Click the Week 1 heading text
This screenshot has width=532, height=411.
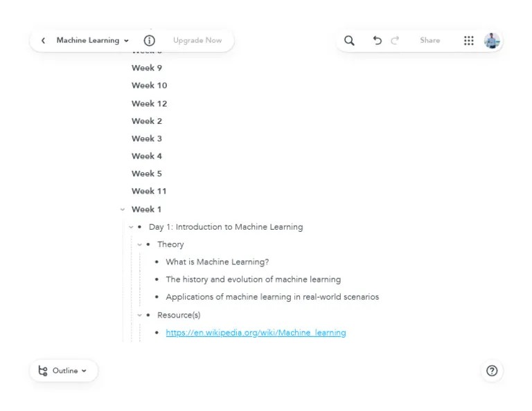click(x=146, y=210)
